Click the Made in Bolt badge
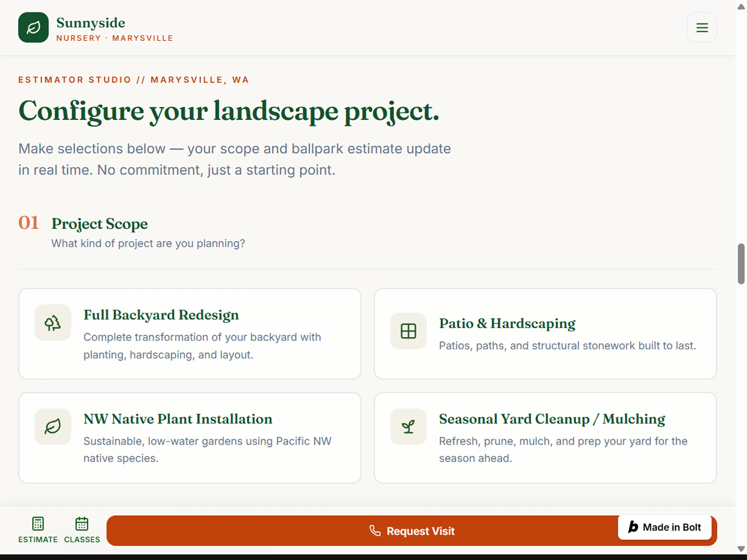 [x=665, y=527]
